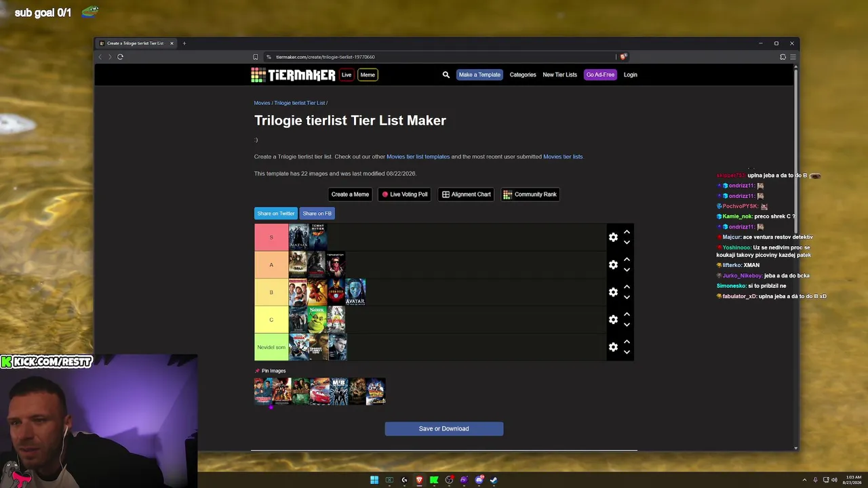The height and width of the screenshot is (488, 868).
Task: Pick the Cars poster from unranked images
Action: [320, 392]
